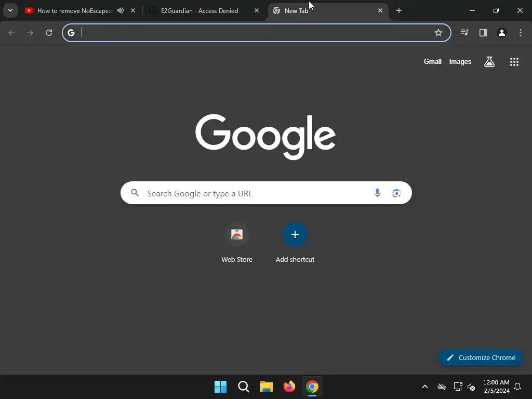Open the media controls icon
532x399 pixels.
pyautogui.click(x=464, y=33)
